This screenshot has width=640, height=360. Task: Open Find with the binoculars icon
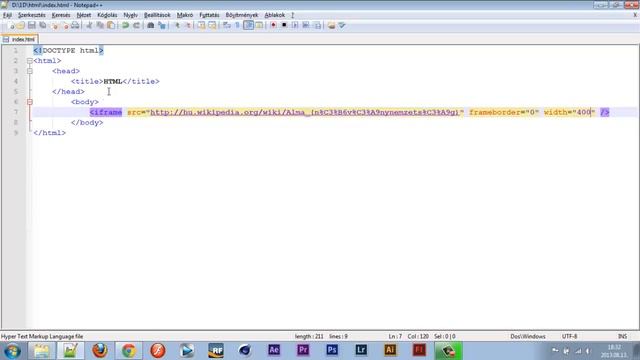(x=151, y=25)
